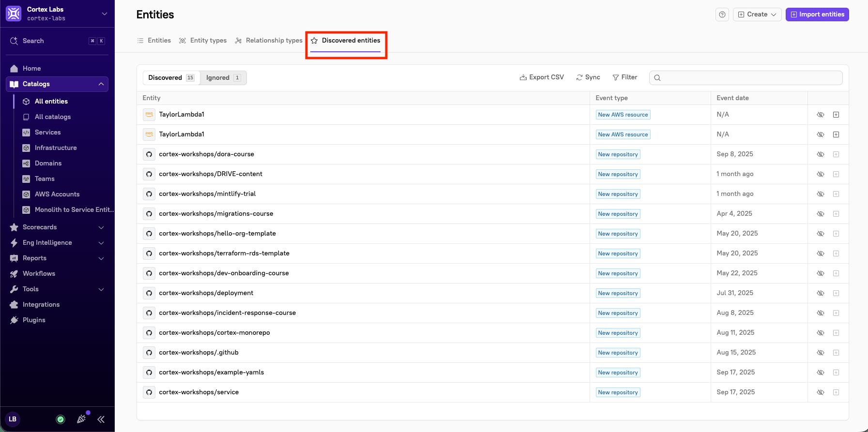Open the help question-mark icon
The image size is (868, 432).
[x=722, y=15]
